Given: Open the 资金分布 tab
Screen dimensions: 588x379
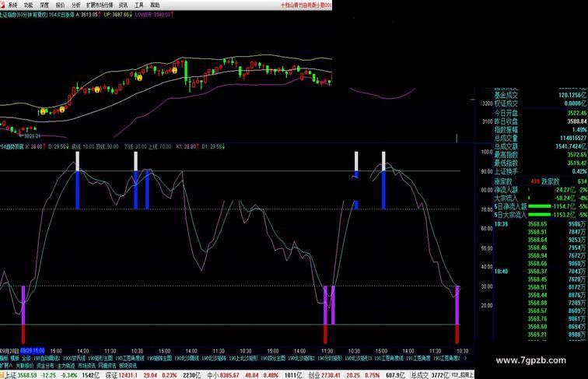Looking at the screenshot, I should tap(45, 365).
